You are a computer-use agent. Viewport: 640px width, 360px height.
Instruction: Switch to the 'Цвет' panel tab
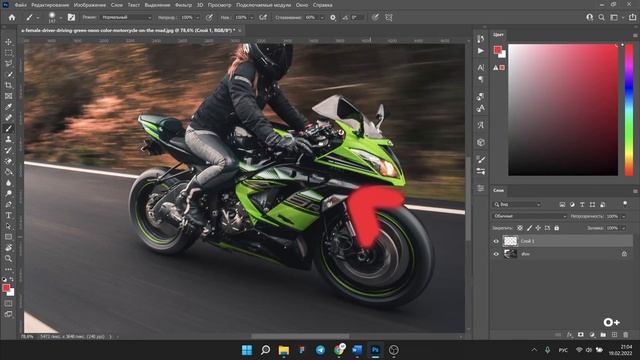(498, 35)
